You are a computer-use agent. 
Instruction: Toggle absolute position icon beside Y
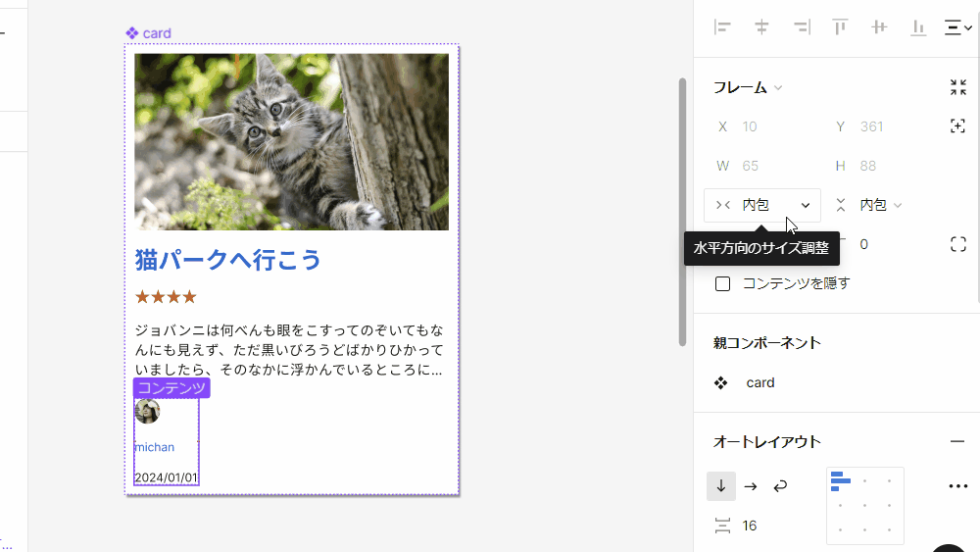point(957,126)
